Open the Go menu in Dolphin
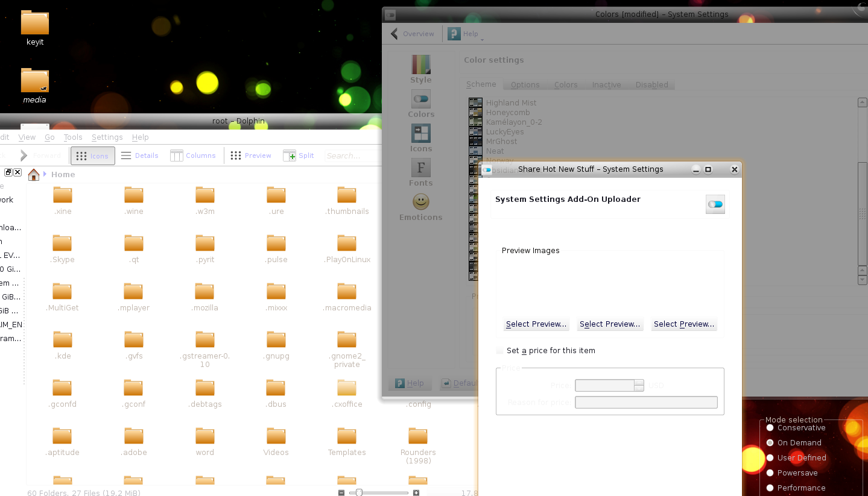This screenshot has width=868, height=496. click(49, 137)
